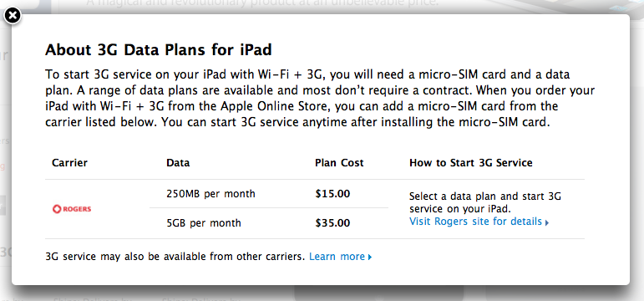This screenshot has height=301, width=644.
Task: Click the $15.00 plan cost
Action: click(x=332, y=194)
